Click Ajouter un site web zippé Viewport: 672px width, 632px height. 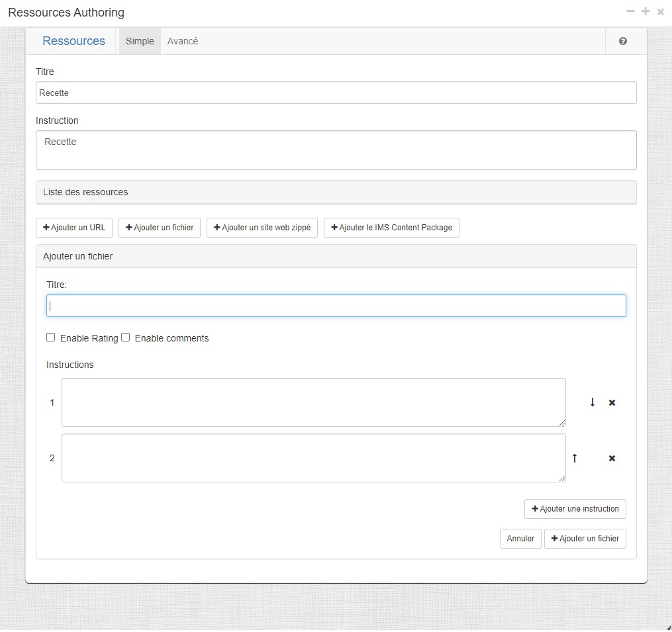coord(262,228)
